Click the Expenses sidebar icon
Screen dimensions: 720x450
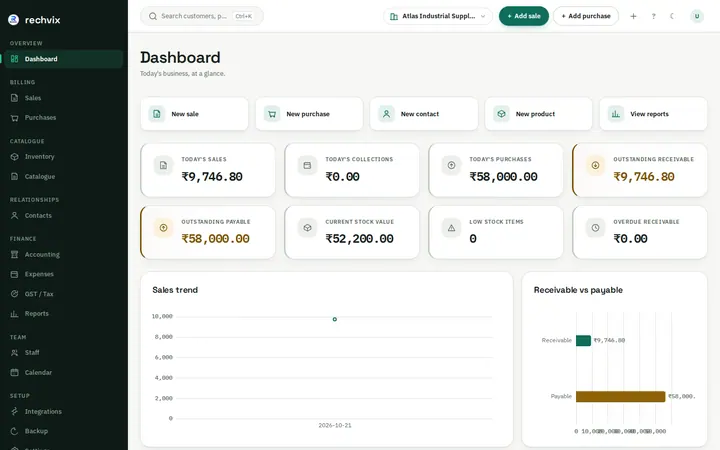15,274
